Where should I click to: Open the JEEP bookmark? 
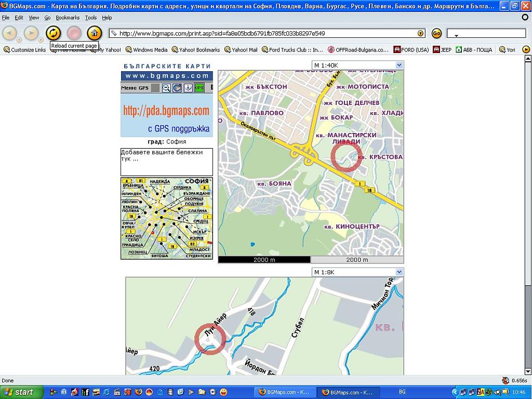[442, 50]
